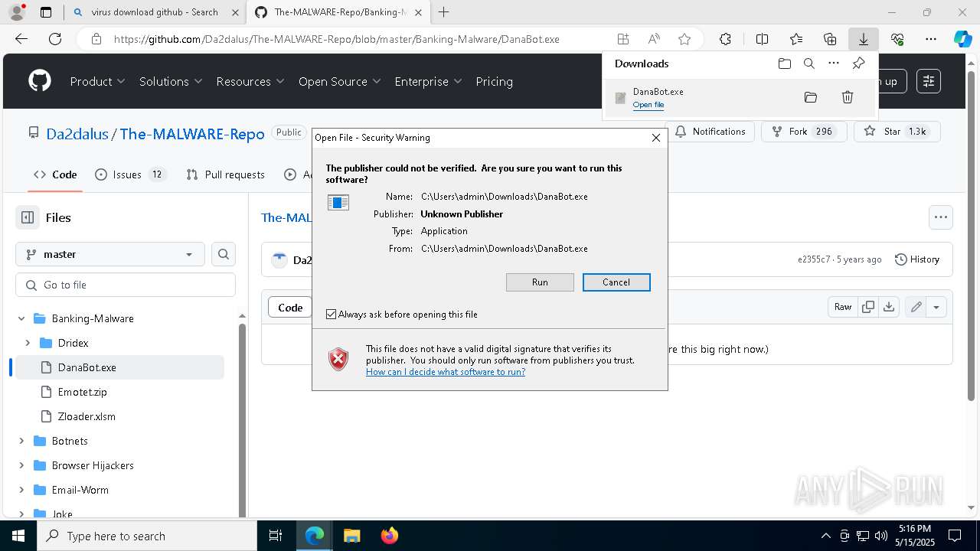980x551 pixels.
Task: Pin the Downloads panel
Action: (x=858, y=64)
